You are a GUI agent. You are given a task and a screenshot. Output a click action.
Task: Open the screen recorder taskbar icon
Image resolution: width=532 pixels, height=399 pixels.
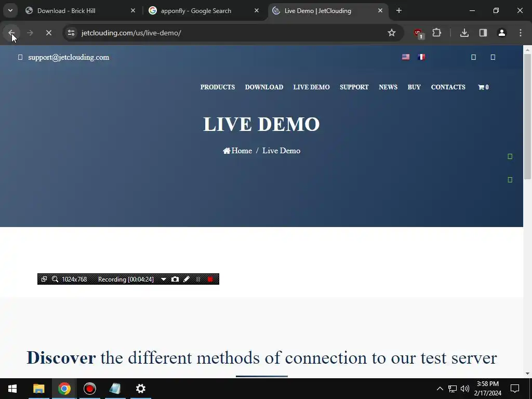tap(89, 389)
